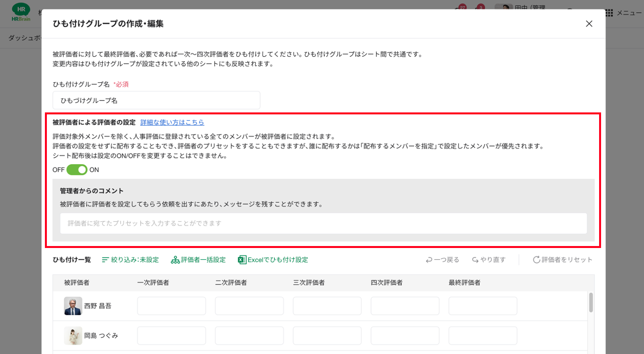Image resolution: width=644 pixels, height=354 pixels.
Task: Open Excelでひも付け設定
Action: (x=273, y=260)
